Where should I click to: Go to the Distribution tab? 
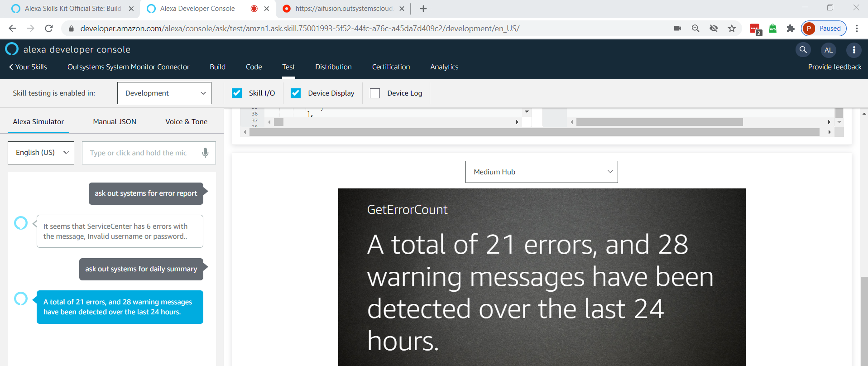coord(333,67)
